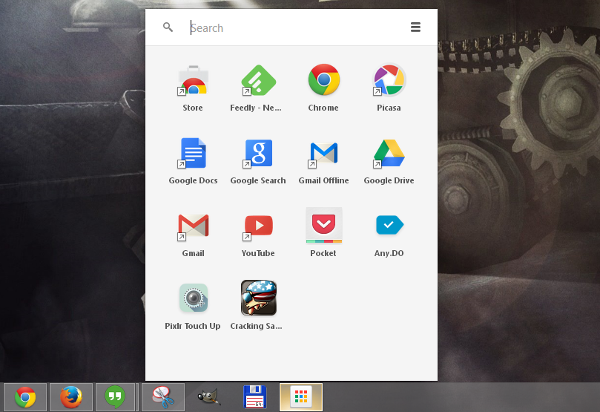The image size is (600, 412).
Task: Click the 'Google Drive' label text
Action: 389,181
